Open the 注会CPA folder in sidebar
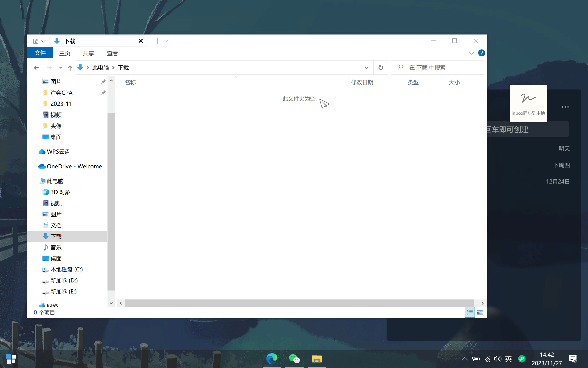Image resolution: width=588 pixels, height=368 pixels. tap(61, 93)
